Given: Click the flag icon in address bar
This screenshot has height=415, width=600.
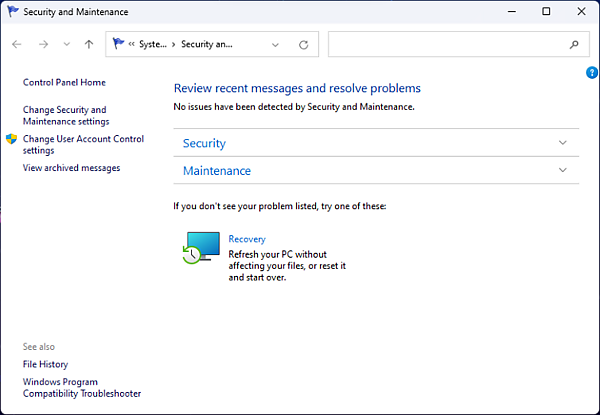Looking at the screenshot, I should tap(118, 45).
